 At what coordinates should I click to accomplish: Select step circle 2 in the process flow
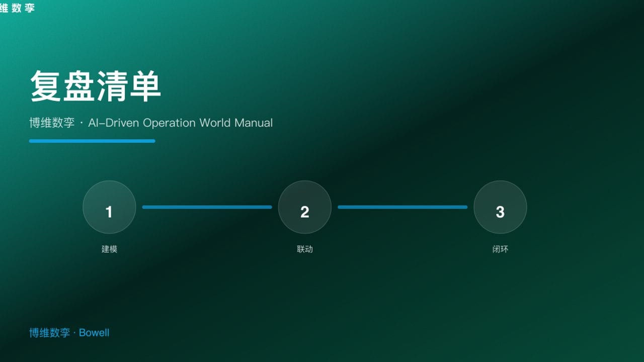[304, 207]
